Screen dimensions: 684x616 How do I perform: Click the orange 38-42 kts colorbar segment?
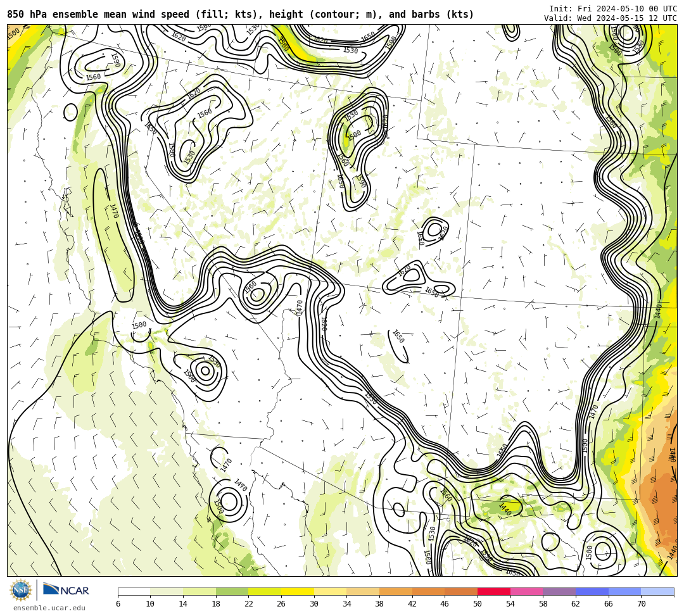396,592
